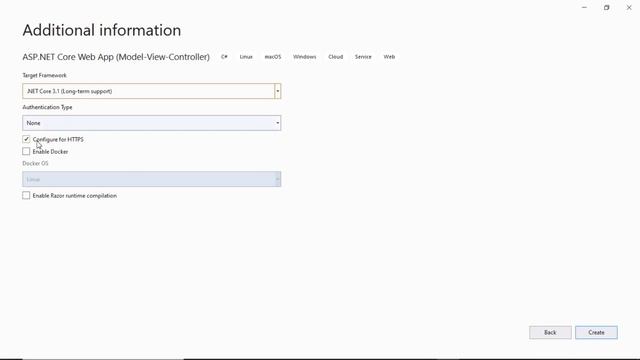Open the Authentication Type dropdown
The image size is (640, 360).
click(x=151, y=123)
